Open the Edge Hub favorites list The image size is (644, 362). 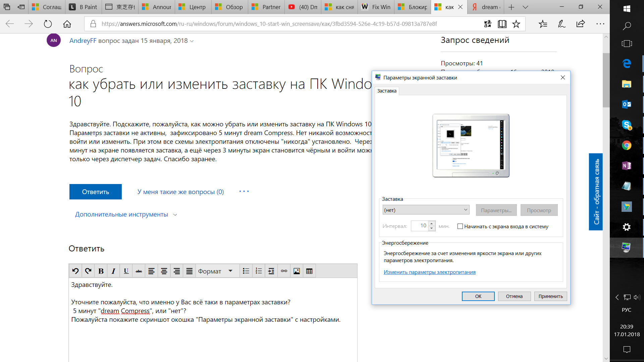[x=543, y=24]
